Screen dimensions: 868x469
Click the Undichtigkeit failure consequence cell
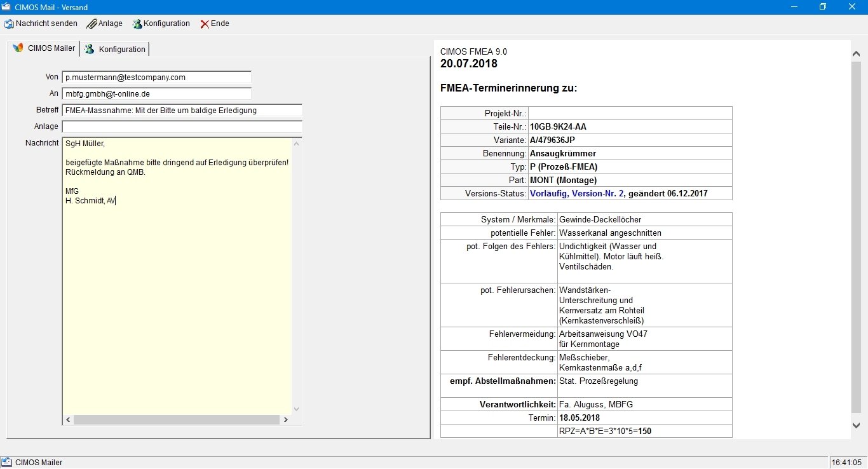click(x=645, y=261)
